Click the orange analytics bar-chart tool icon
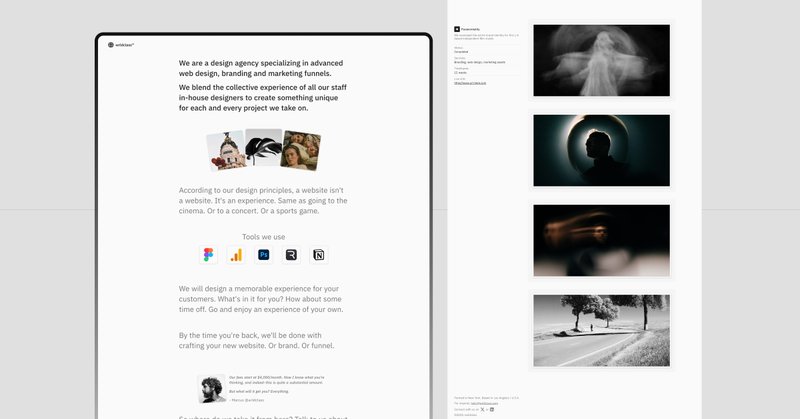 tap(236, 255)
